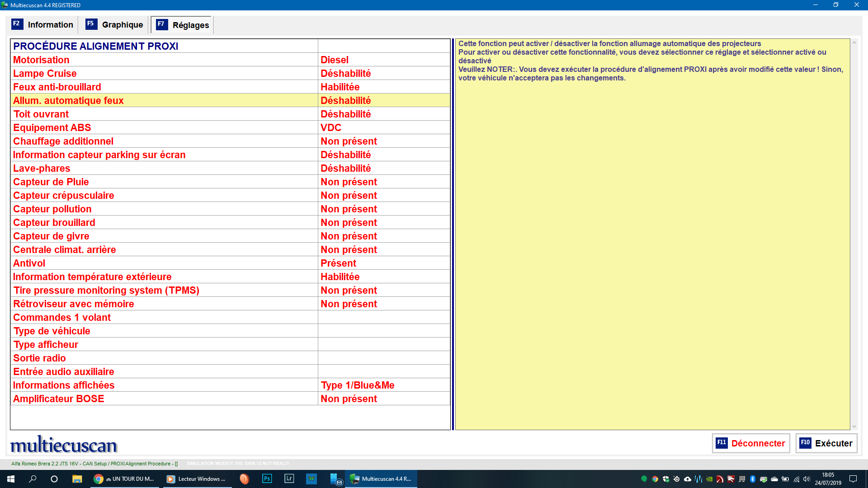Select the Lampe Cruise setting row

pyautogui.click(x=45, y=73)
